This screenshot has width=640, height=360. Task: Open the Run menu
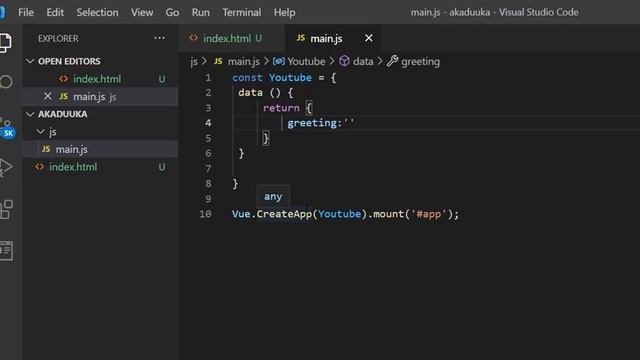pos(201,12)
